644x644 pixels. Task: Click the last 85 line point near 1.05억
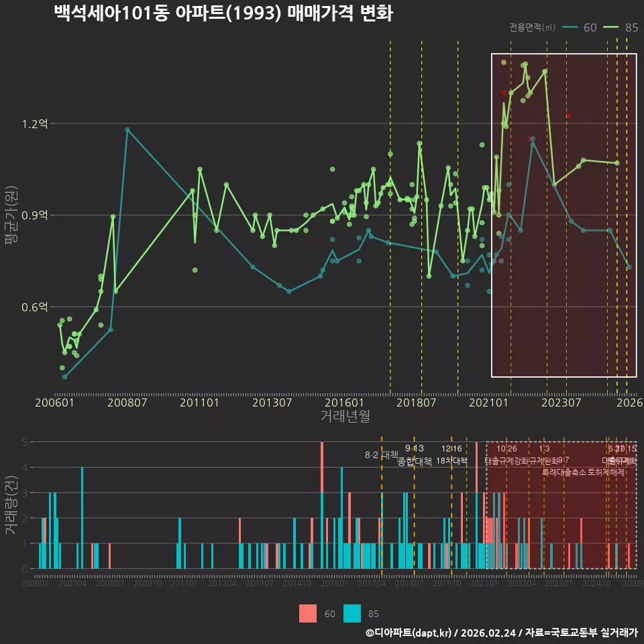click(x=617, y=163)
